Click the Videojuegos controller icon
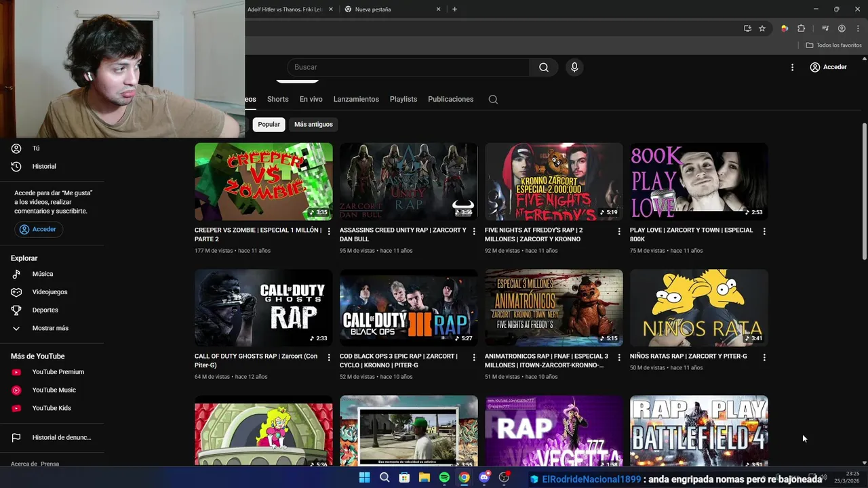Screen dimensions: 868x488 click(x=16, y=292)
